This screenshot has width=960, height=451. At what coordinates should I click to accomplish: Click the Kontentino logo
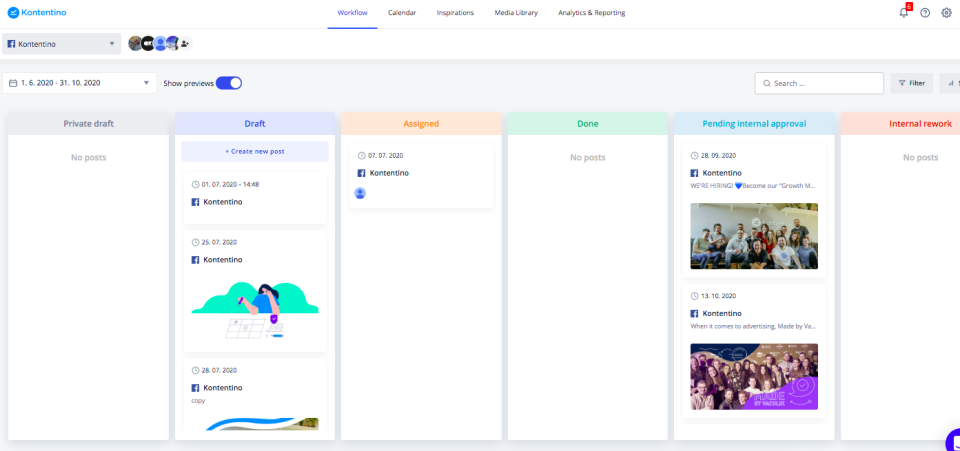[x=37, y=12]
